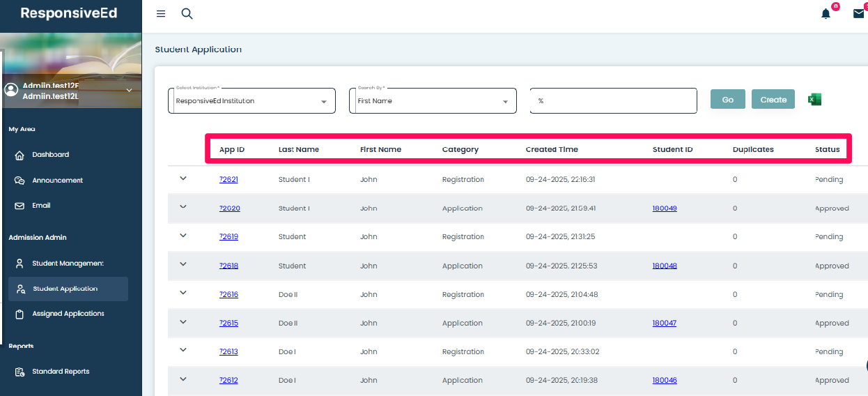The width and height of the screenshot is (868, 396).
Task: Open the mail envelope icon in header
Action: (859, 14)
